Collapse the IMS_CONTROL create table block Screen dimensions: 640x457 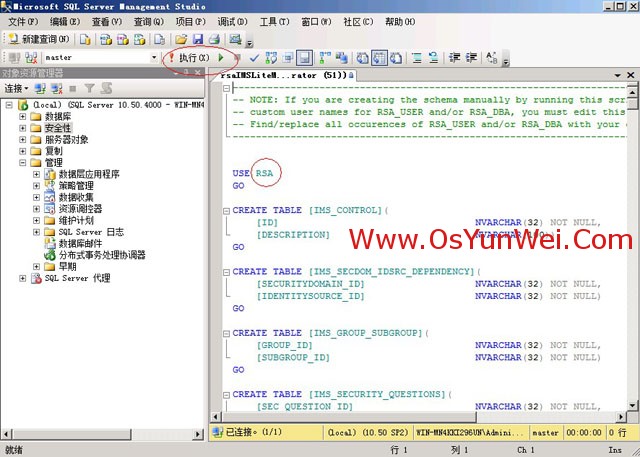(226, 211)
